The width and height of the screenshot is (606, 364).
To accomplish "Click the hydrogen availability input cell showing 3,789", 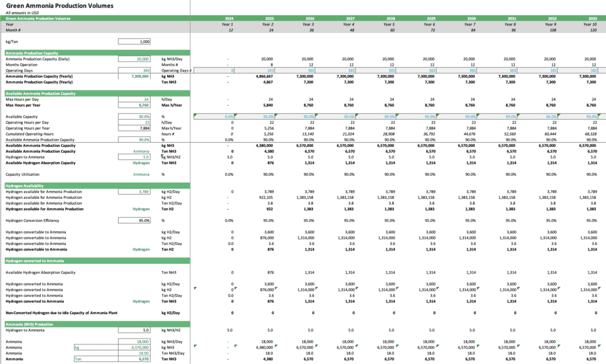I will pos(134,192).
